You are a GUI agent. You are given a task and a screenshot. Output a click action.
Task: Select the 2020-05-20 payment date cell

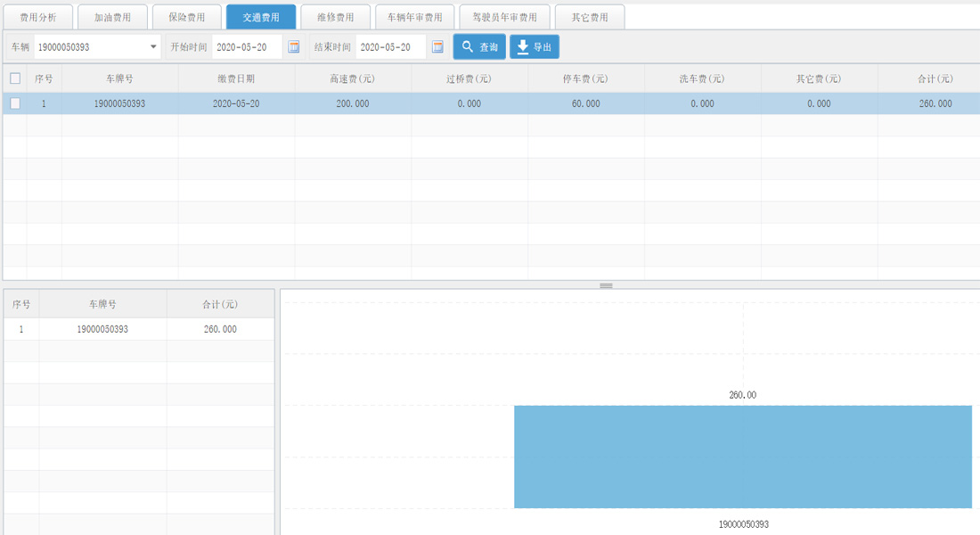(x=236, y=103)
